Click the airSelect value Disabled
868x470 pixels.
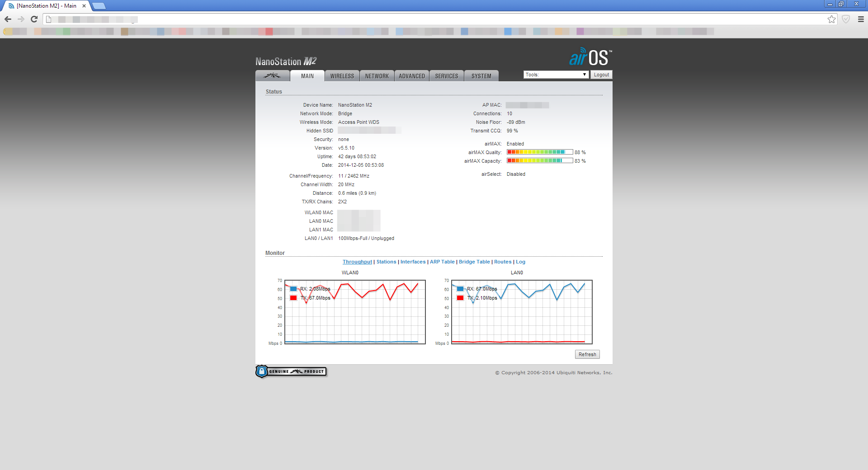[x=516, y=174]
